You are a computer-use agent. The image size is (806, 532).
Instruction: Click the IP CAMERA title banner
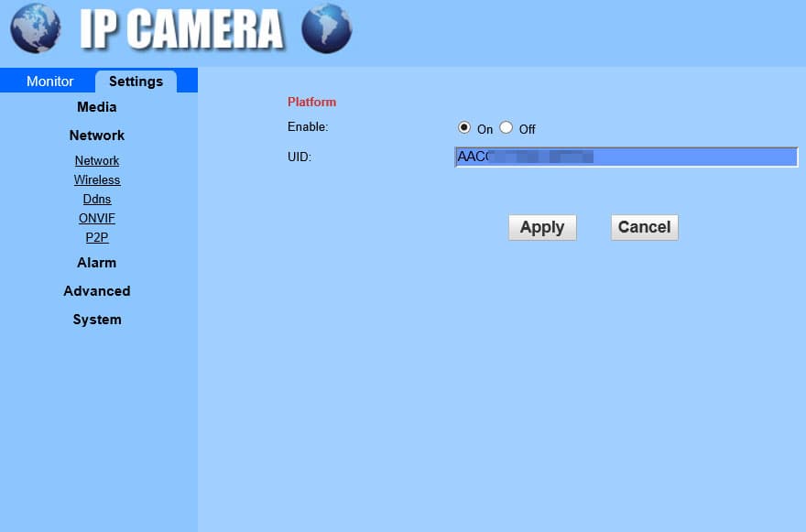pyautogui.click(x=181, y=28)
